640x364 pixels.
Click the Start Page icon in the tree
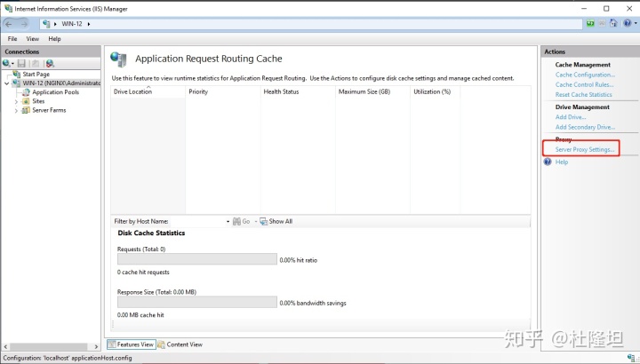(x=16, y=74)
